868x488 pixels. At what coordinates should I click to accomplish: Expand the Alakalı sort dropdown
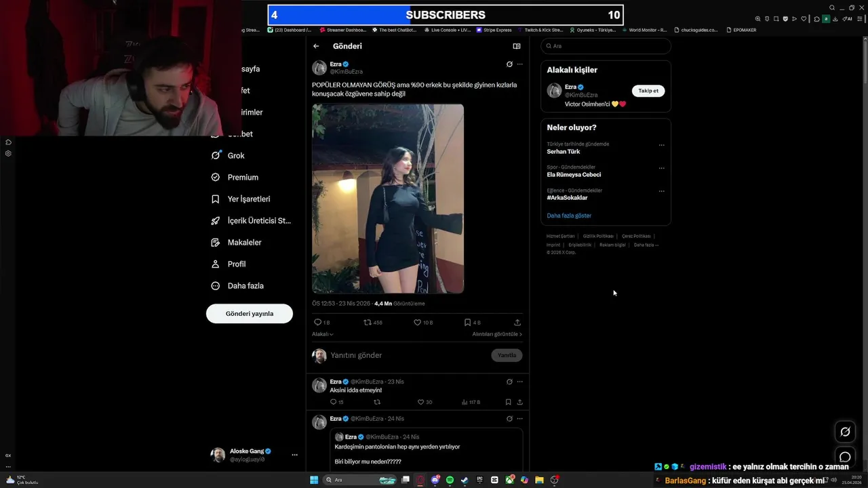323,334
